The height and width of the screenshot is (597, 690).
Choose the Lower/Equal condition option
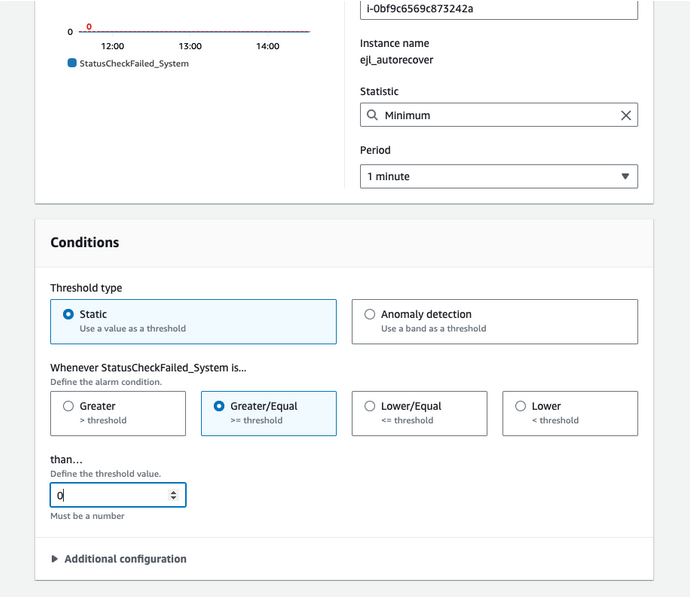tap(370, 406)
